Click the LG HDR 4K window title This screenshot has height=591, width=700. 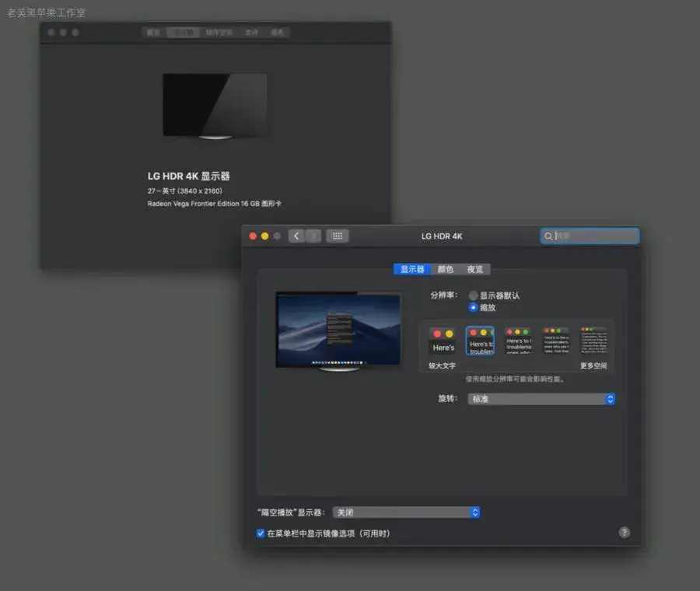(442, 236)
